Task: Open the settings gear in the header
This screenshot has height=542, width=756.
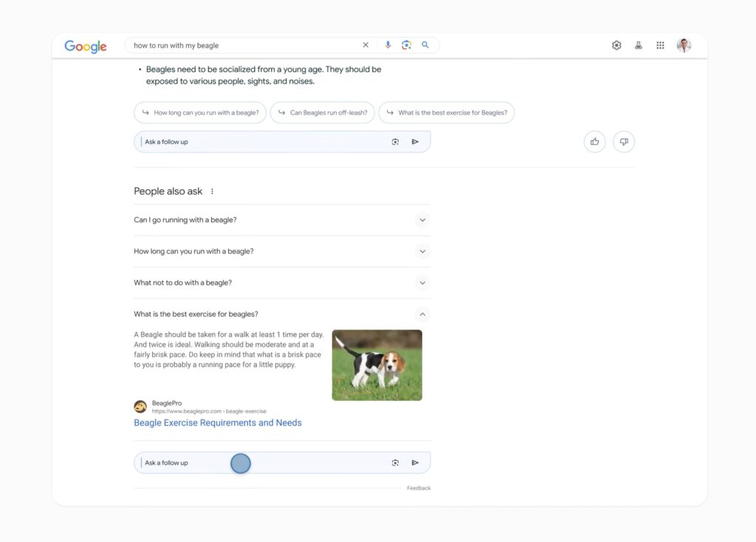Action: 616,46
